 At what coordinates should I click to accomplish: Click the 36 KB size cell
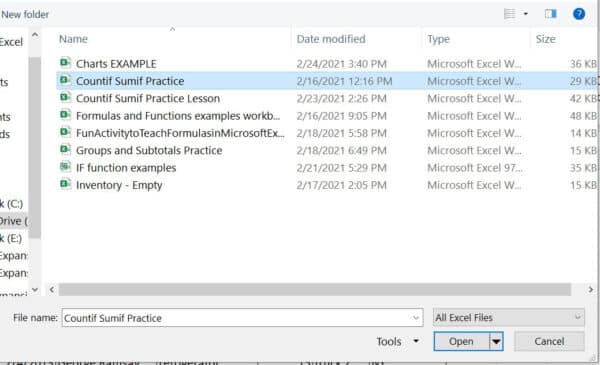tap(583, 64)
